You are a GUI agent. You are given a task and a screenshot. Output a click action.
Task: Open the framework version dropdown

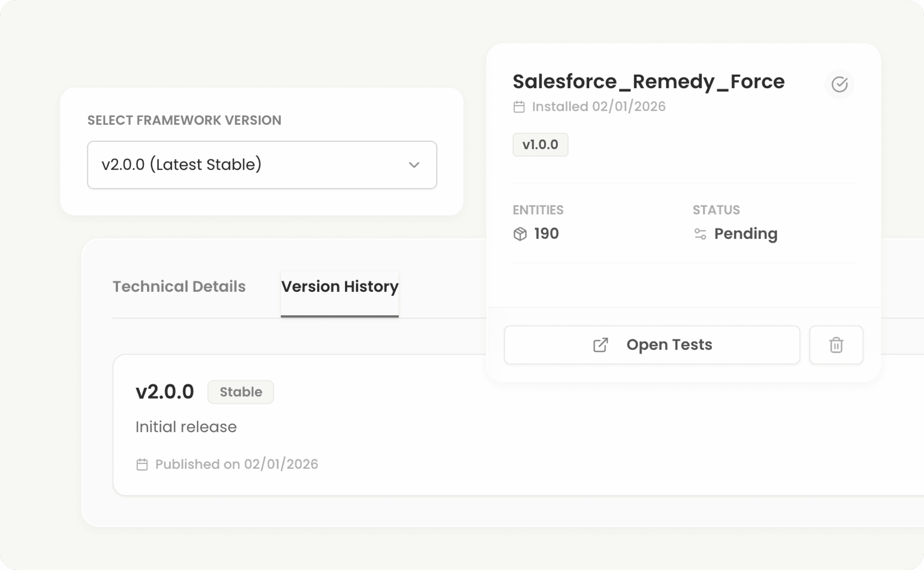(261, 165)
